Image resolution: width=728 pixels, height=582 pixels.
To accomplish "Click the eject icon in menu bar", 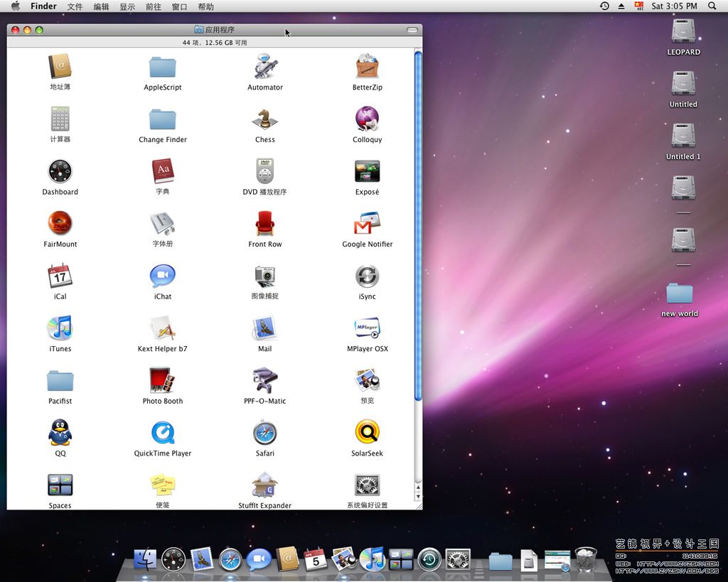I will 621,6.
